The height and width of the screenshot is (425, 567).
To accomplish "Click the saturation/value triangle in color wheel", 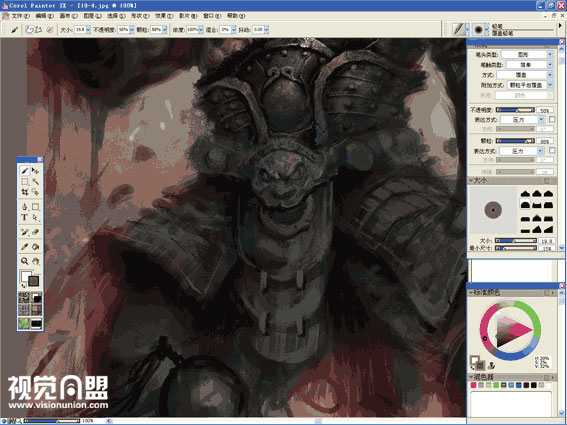I will click(512, 330).
